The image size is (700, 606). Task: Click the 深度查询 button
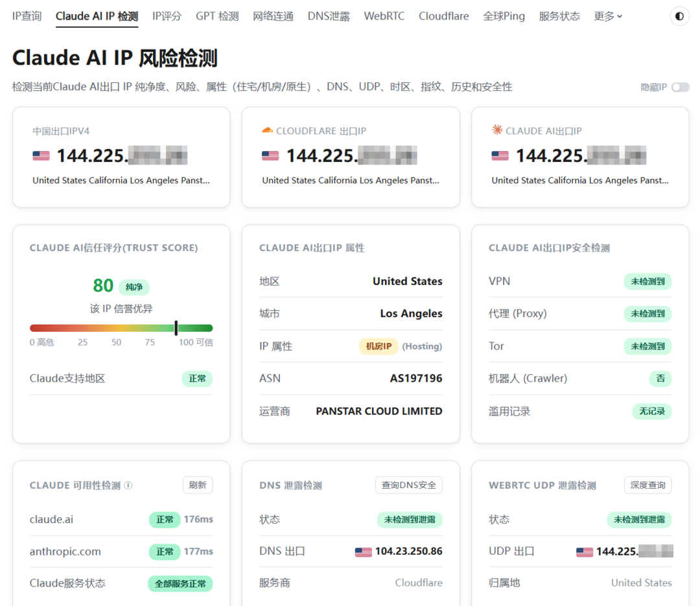click(x=647, y=485)
